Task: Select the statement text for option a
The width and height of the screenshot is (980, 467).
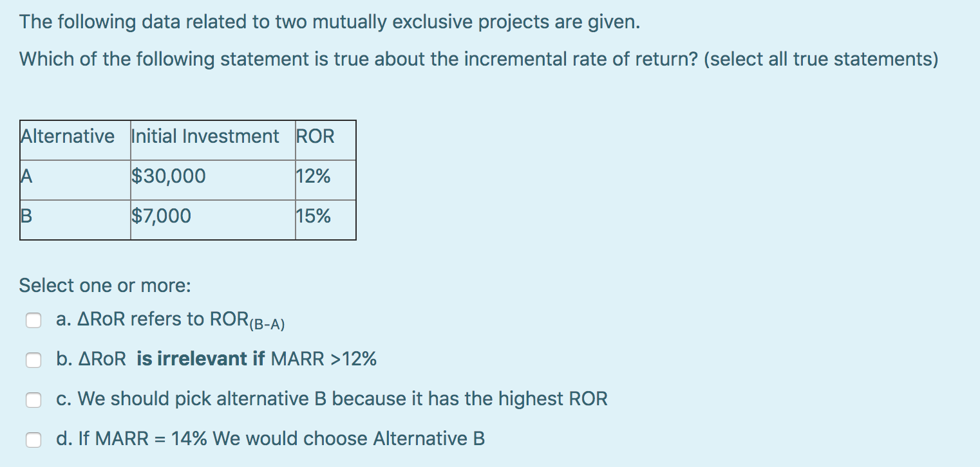Action: click(x=171, y=320)
